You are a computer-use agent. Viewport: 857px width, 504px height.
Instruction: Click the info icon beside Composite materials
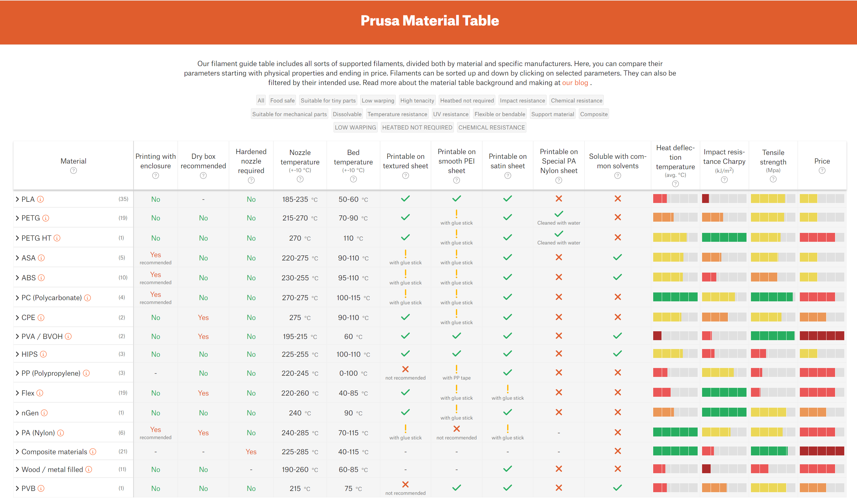tap(93, 452)
